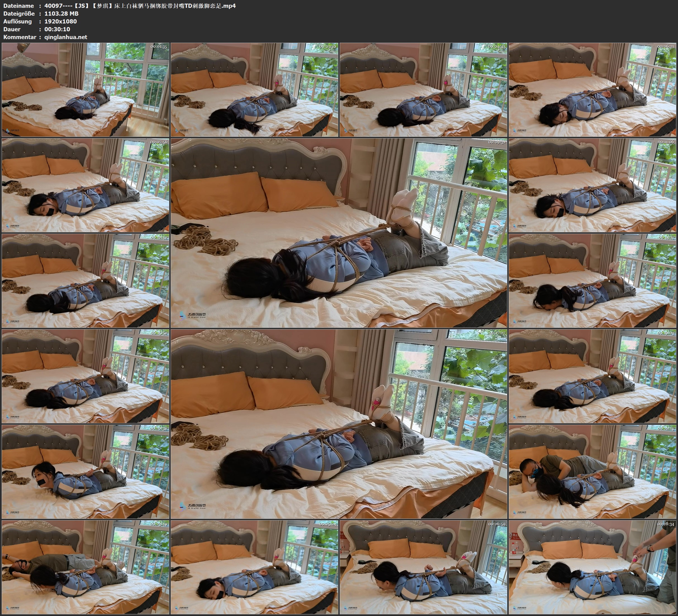Click the 00:23:49 preview frame
This screenshot has height=616, width=678.
(85, 567)
